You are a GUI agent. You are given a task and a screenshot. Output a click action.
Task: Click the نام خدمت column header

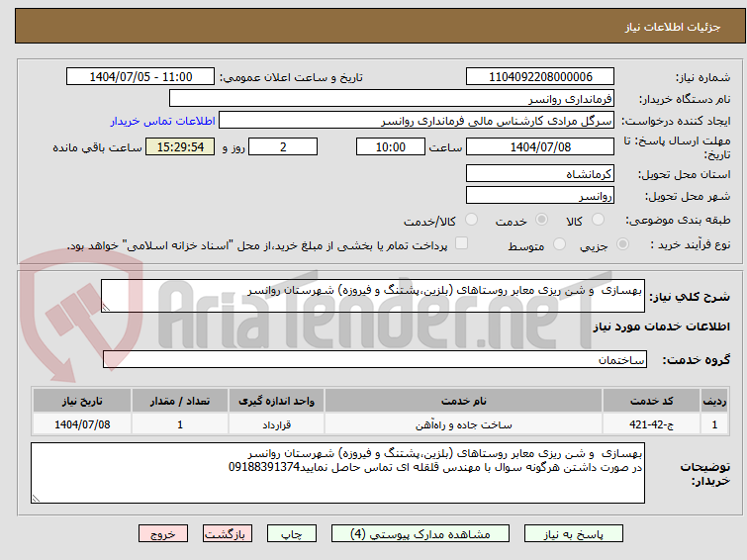[464, 401]
